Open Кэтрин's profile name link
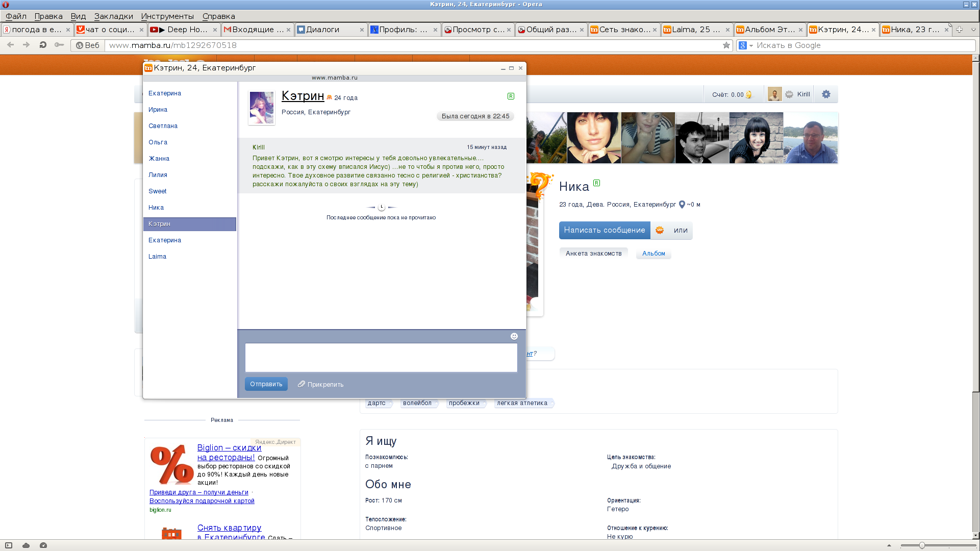This screenshot has width=980, height=551. point(303,96)
